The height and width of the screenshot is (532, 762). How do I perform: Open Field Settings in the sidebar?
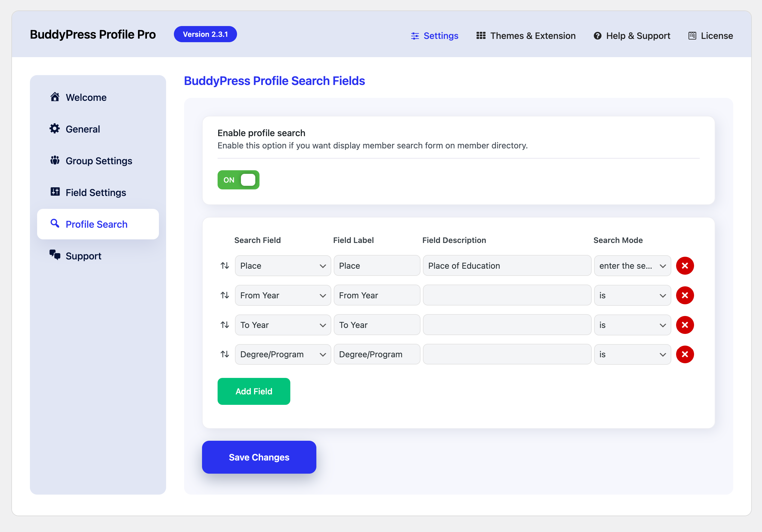[95, 192]
